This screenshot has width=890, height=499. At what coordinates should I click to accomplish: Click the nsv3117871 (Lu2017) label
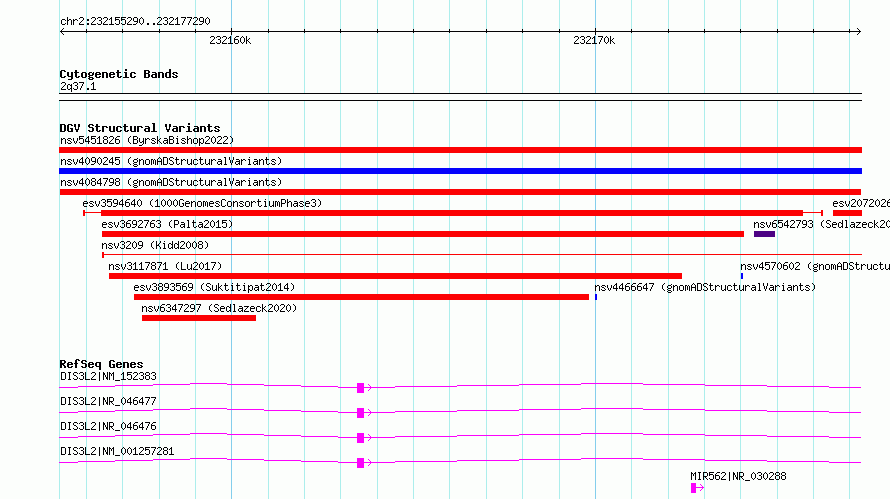tap(165, 266)
